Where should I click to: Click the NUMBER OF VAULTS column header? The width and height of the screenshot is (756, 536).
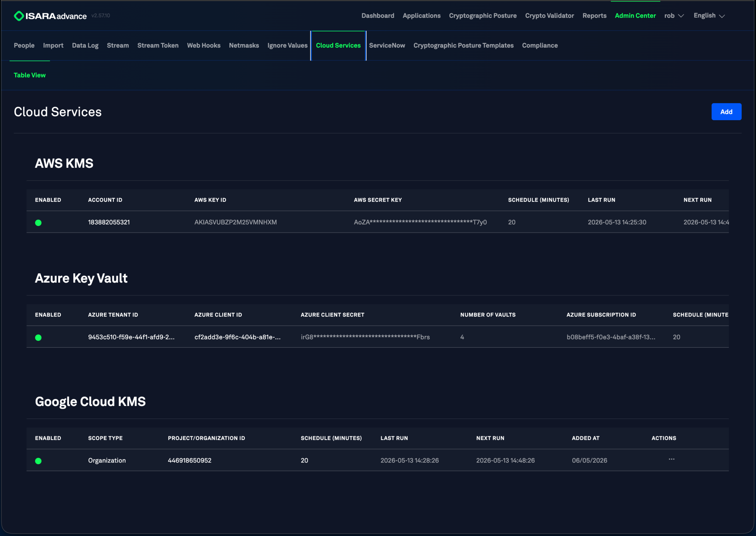click(x=488, y=315)
